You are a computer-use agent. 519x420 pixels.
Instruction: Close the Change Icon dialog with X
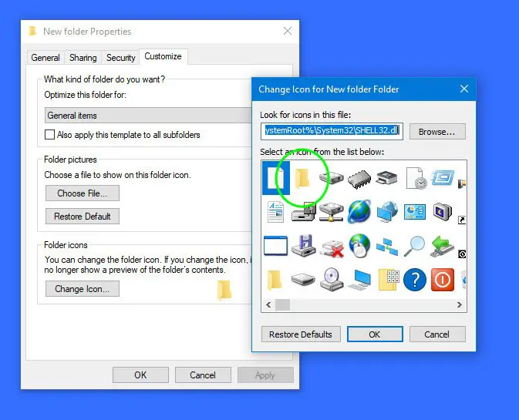tap(464, 89)
